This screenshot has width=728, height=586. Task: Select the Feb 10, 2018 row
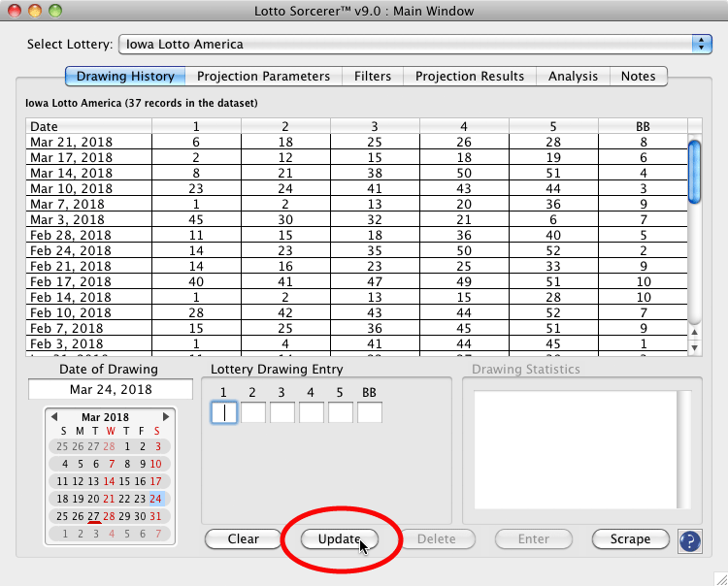coord(356,312)
